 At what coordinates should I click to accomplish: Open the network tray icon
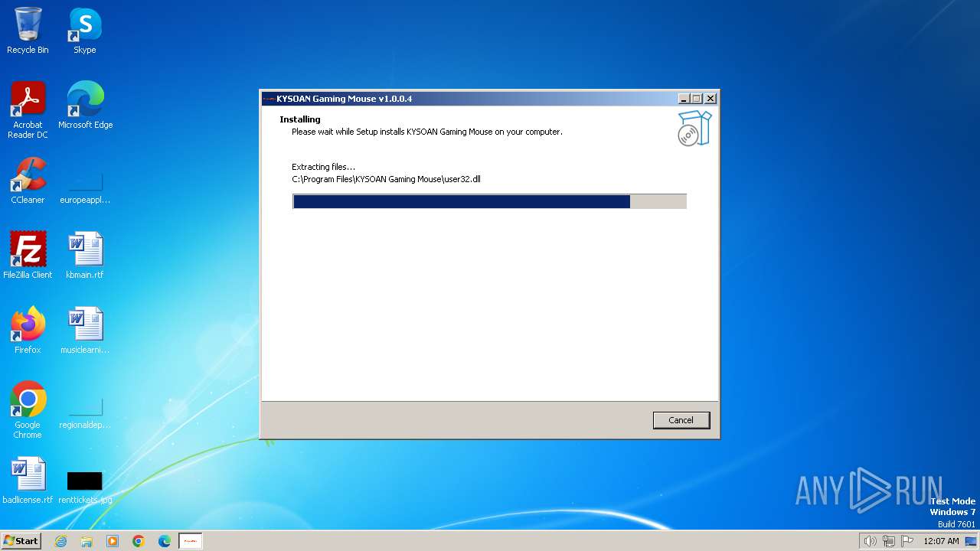889,541
